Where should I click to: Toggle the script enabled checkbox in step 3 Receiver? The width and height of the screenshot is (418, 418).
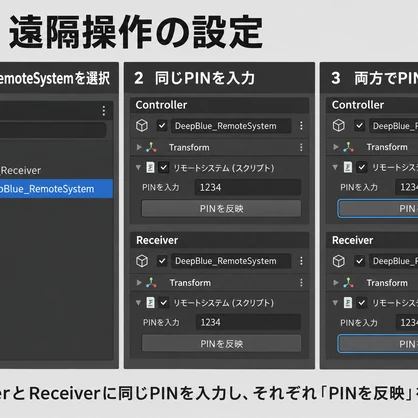click(x=362, y=303)
